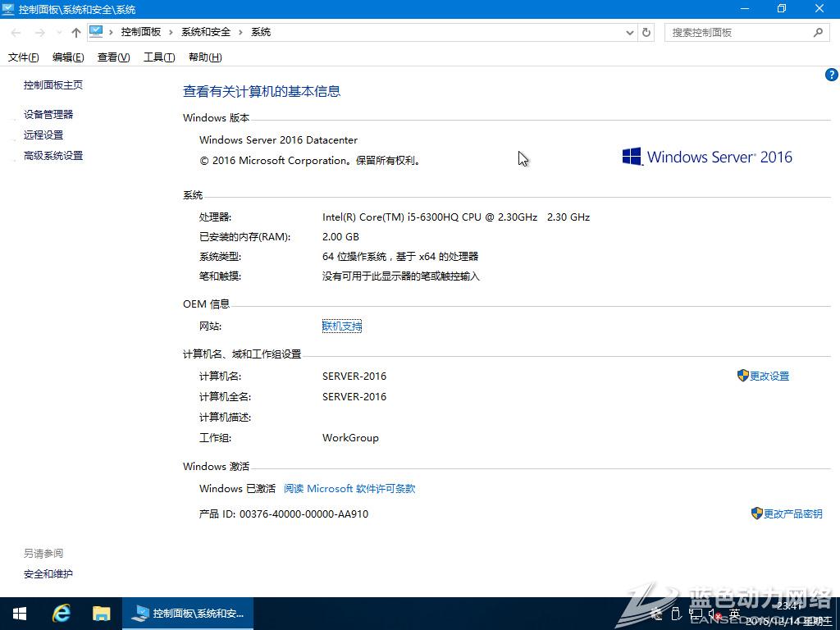The width and height of the screenshot is (840, 630).
Task: Click the search magnifier icon
Action: pyautogui.click(x=818, y=33)
